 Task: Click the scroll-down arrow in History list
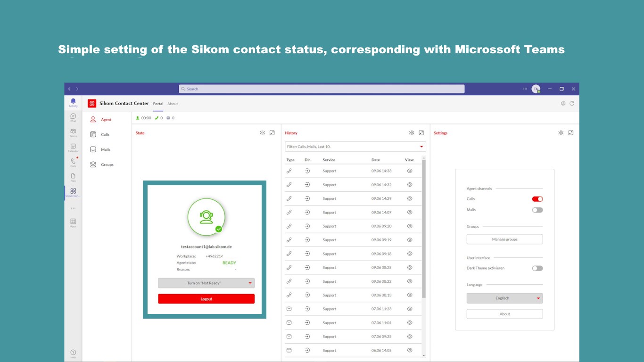tap(424, 355)
